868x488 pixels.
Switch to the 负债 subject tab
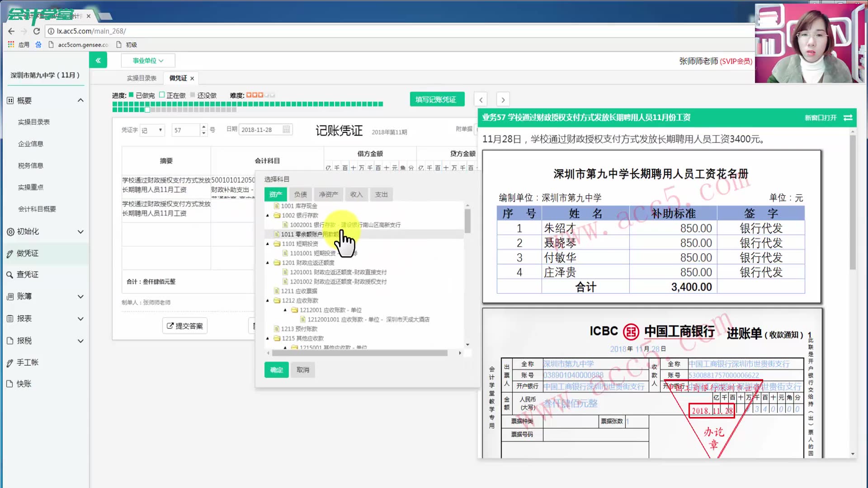(x=300, y=194)
